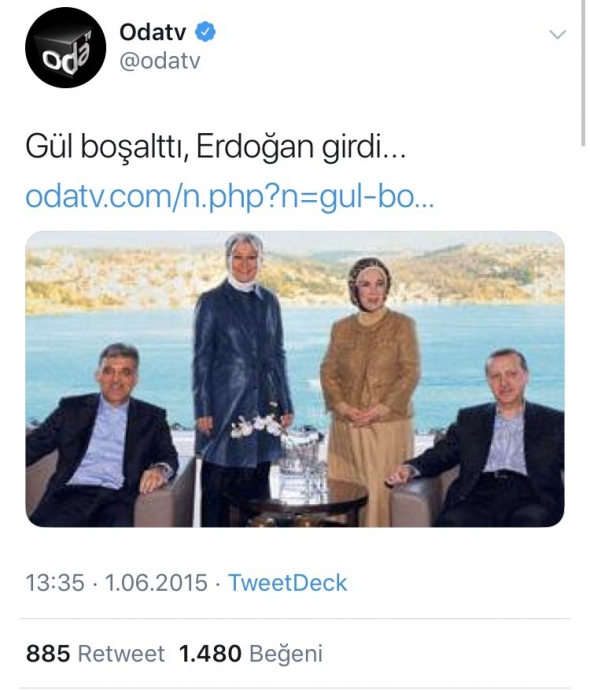Open the Odatv profile avatar

point(66,47)
